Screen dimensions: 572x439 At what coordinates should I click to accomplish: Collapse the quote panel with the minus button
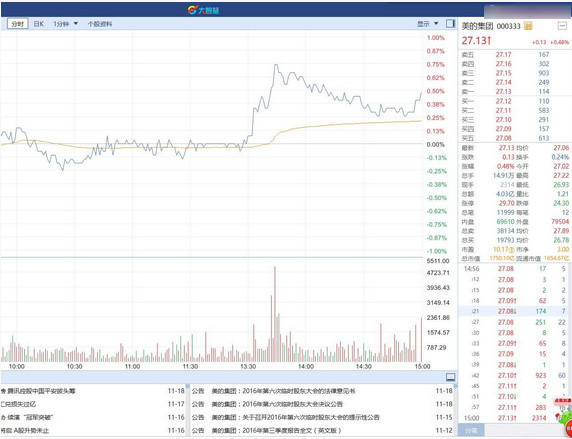[x=562, y=26]
